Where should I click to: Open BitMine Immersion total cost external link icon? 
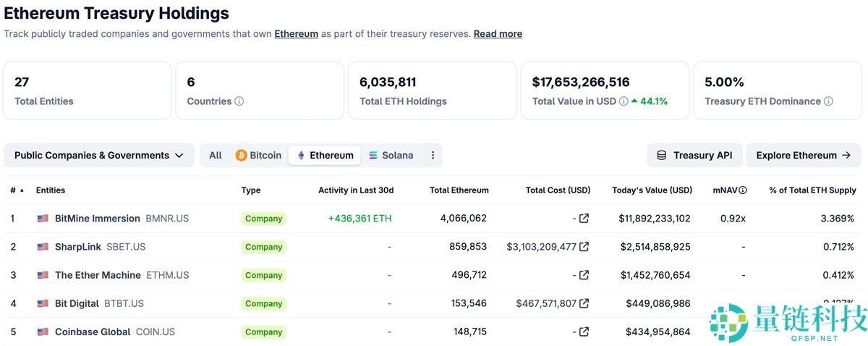click(x=584, y=219)
